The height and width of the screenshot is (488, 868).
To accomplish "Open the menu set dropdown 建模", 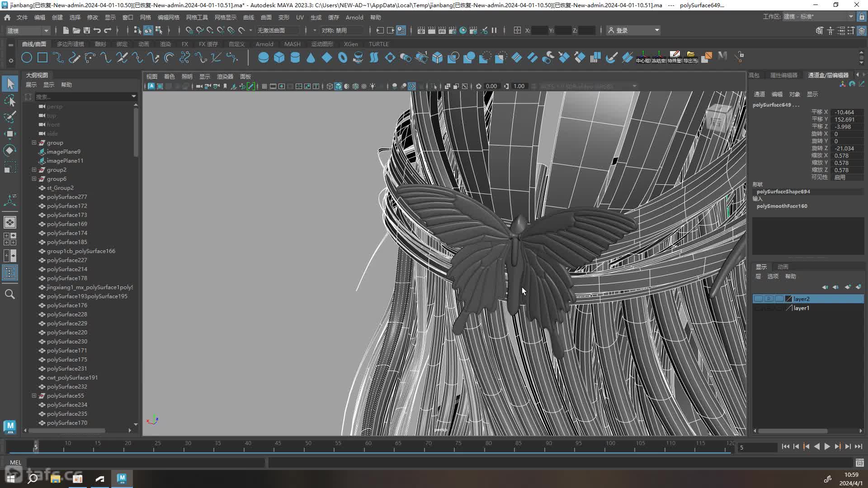I will pyautogui.click(x=28, y=30).
